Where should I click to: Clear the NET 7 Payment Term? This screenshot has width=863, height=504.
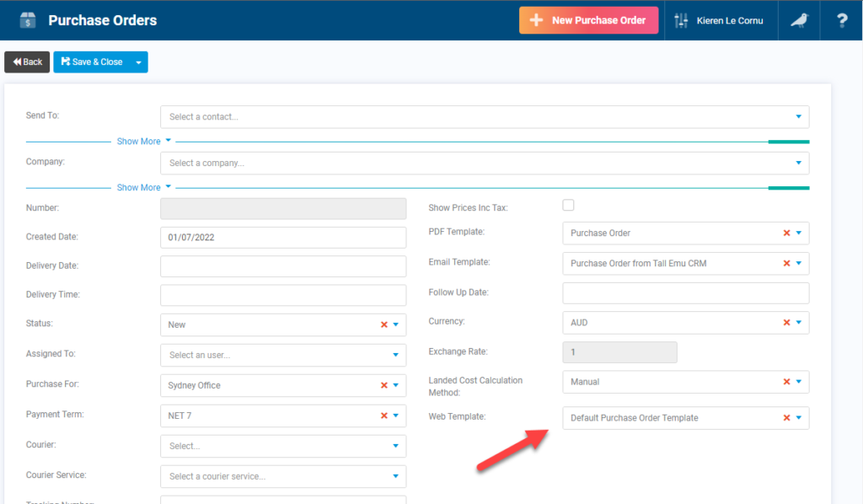(383, 416)
